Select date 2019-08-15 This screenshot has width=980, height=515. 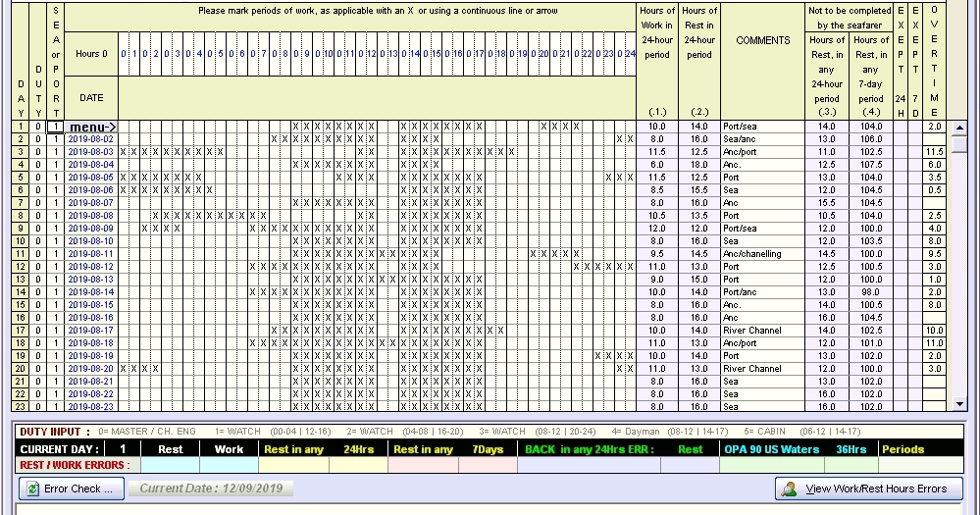pyautogui.click(x=91, y=305)
